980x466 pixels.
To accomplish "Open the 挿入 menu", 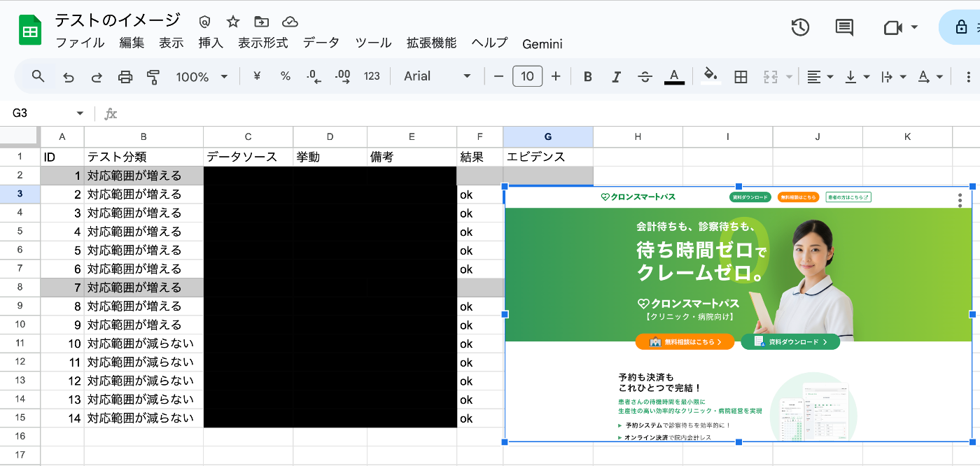I will pos(211,43).
